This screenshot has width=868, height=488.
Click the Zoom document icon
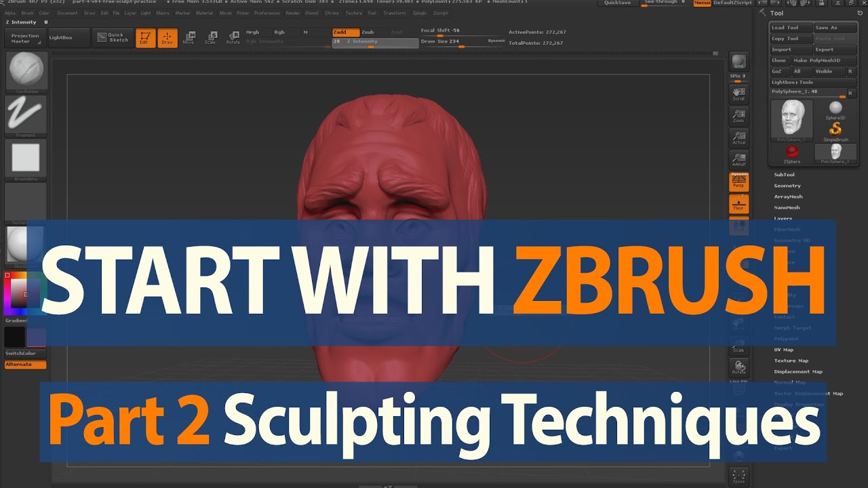click(738, 116)
